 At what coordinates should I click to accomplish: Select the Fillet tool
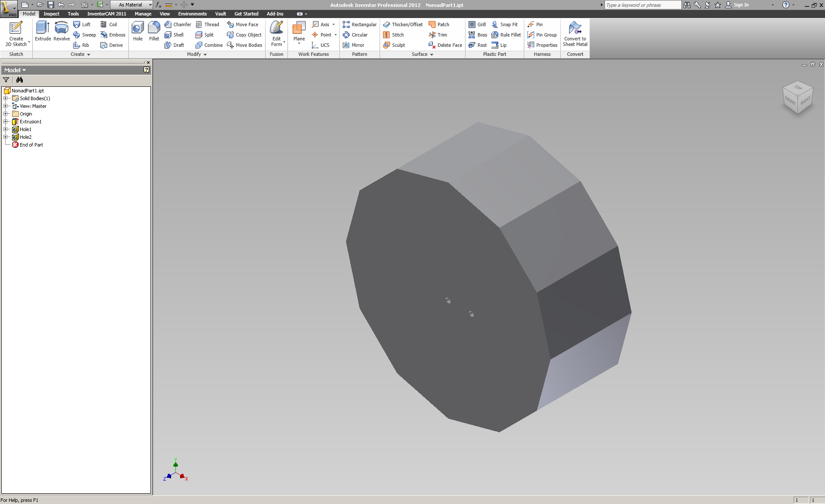tap(154, 31)
